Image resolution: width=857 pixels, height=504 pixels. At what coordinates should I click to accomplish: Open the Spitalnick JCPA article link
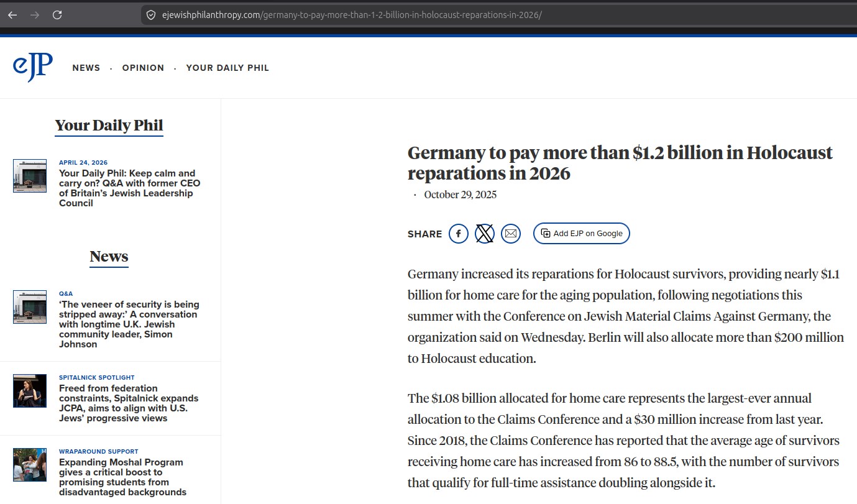point(129,403)
